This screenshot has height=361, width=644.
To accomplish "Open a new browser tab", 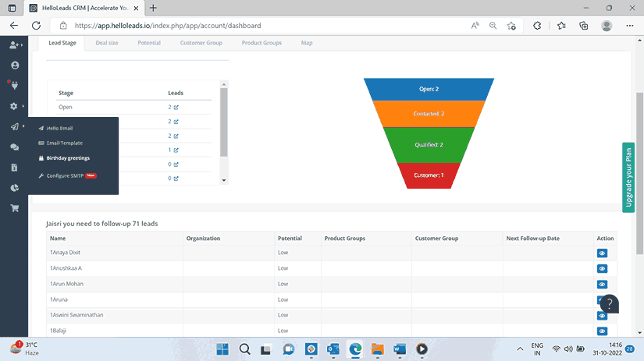I will [153, 8].
